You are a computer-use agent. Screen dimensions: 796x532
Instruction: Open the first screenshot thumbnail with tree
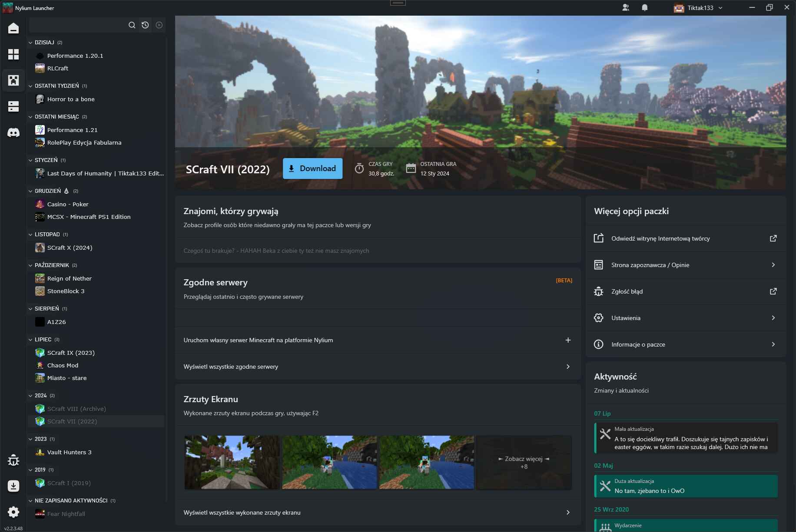232,463
